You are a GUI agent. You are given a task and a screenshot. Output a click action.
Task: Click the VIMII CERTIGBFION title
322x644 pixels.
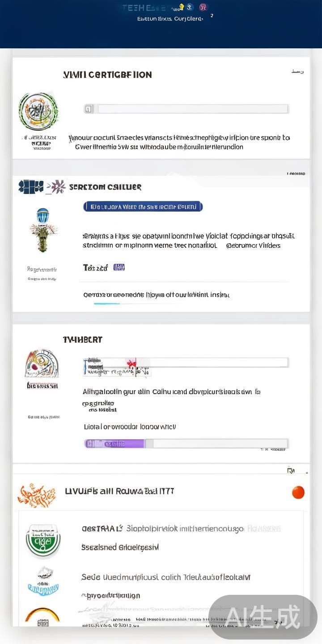point(107,75)
